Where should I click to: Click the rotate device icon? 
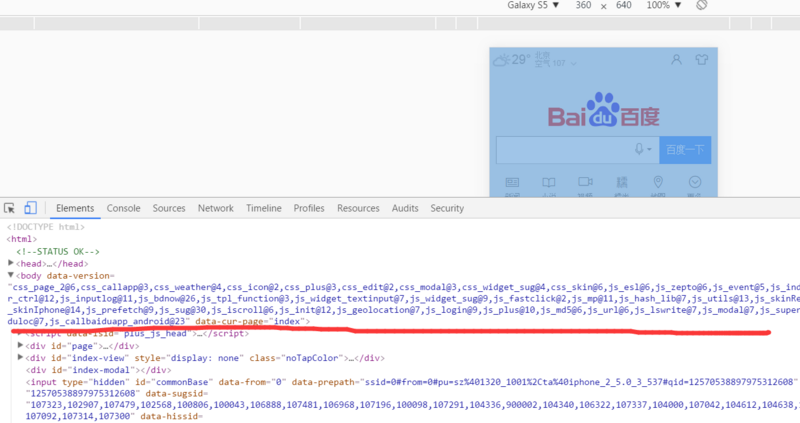702,5
